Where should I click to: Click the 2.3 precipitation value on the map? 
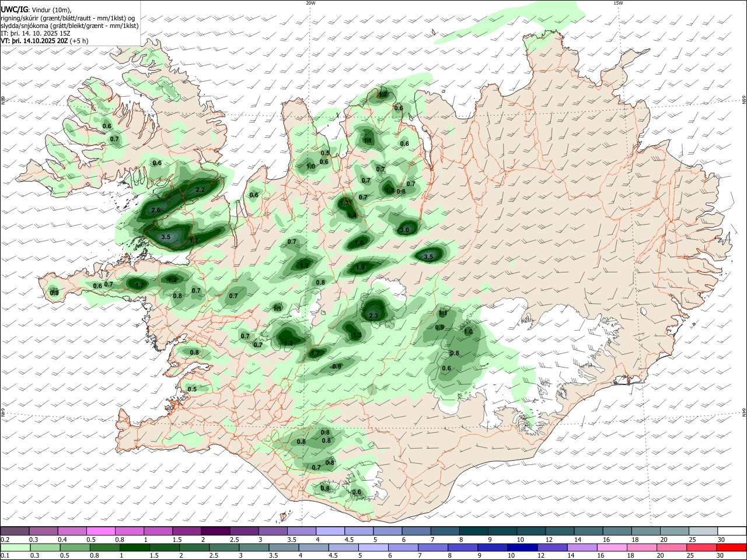coord(374,316)
